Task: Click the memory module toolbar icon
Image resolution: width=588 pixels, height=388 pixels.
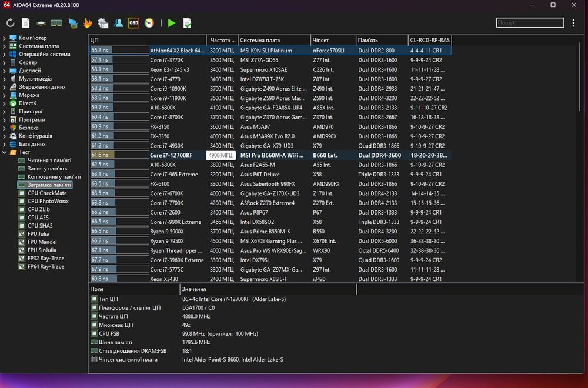Action: coord(56,24)
